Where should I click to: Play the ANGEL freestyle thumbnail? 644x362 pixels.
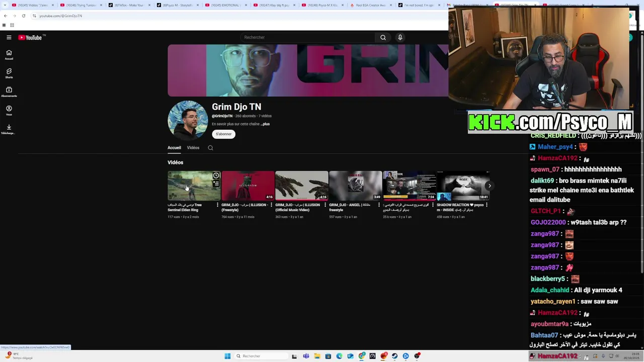point(356,186)
